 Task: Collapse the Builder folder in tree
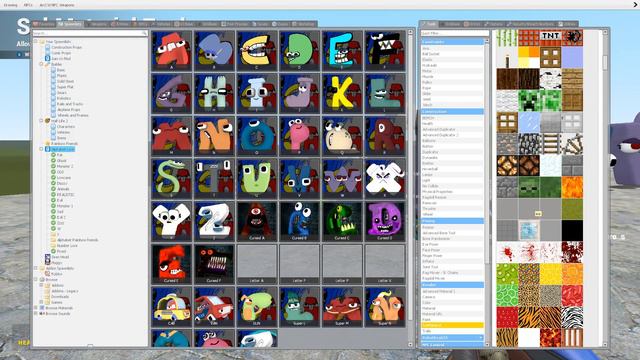point(41,64)
